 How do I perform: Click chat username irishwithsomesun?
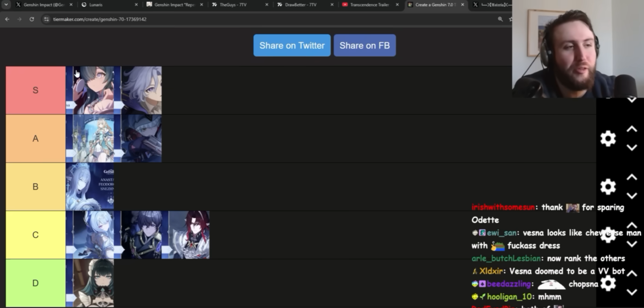(503, 207)
